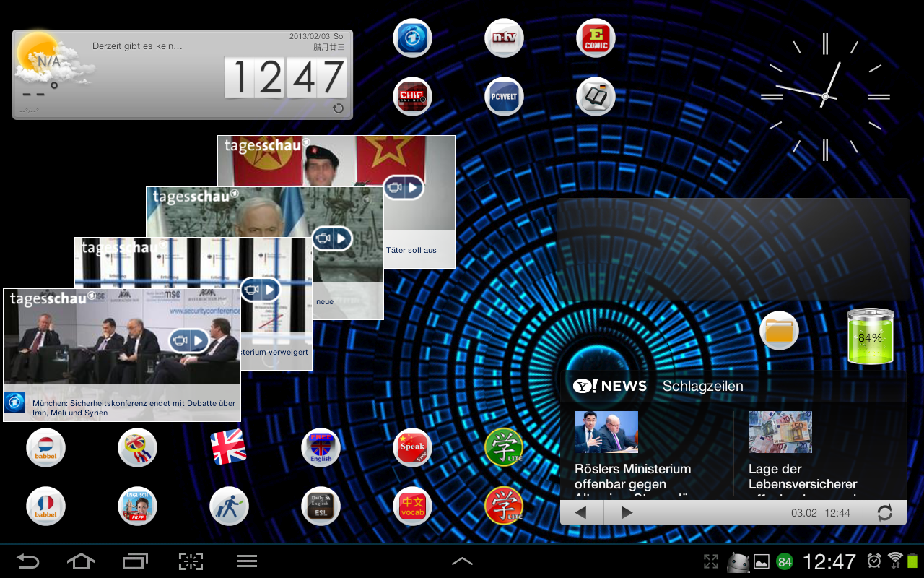
Task: Tap the alarm clock status icon
Action: coord(874,561)
